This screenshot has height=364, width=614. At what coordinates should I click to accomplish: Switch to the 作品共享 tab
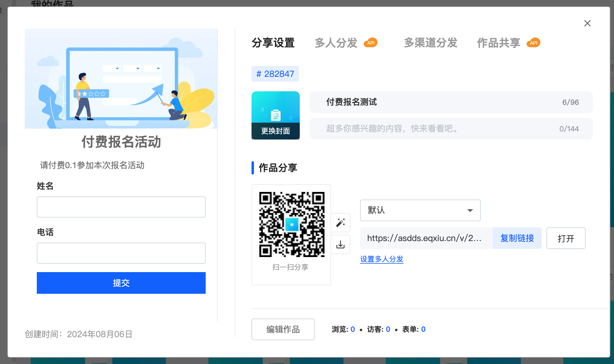[x=499, y=43]
